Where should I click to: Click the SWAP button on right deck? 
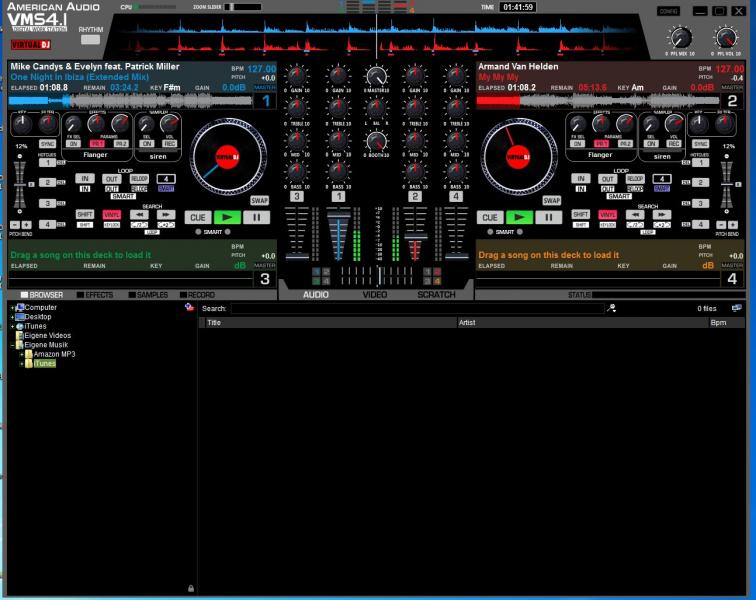point(551,200)
